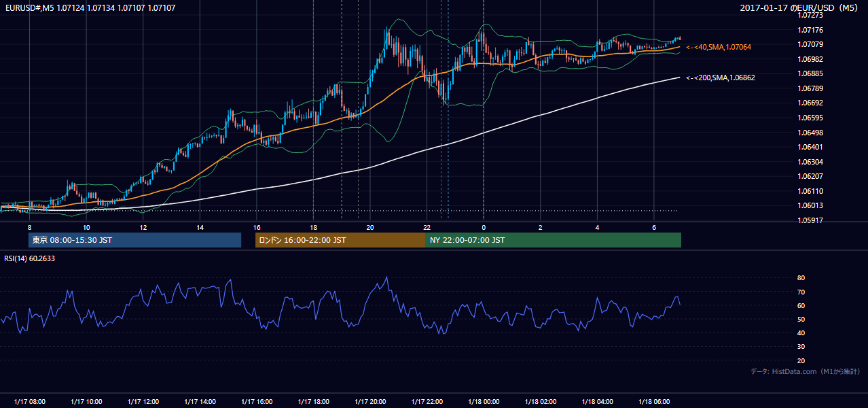The width and height of the screenshot is (868, 408).
Task: Click the hour 6 label under price chart
Action: click(x=653, y=227)
